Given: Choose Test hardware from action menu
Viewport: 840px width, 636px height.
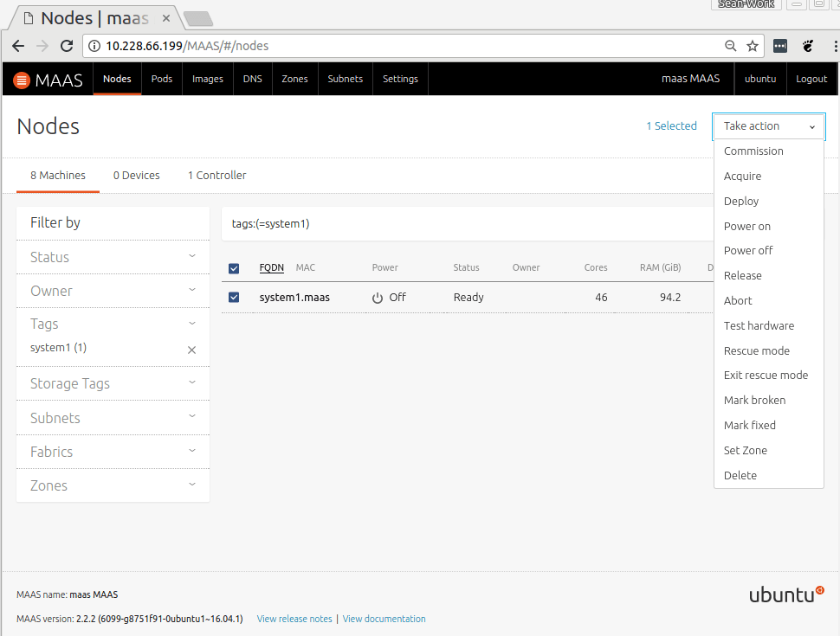Looking at the screenshot, I should [769, 325].
